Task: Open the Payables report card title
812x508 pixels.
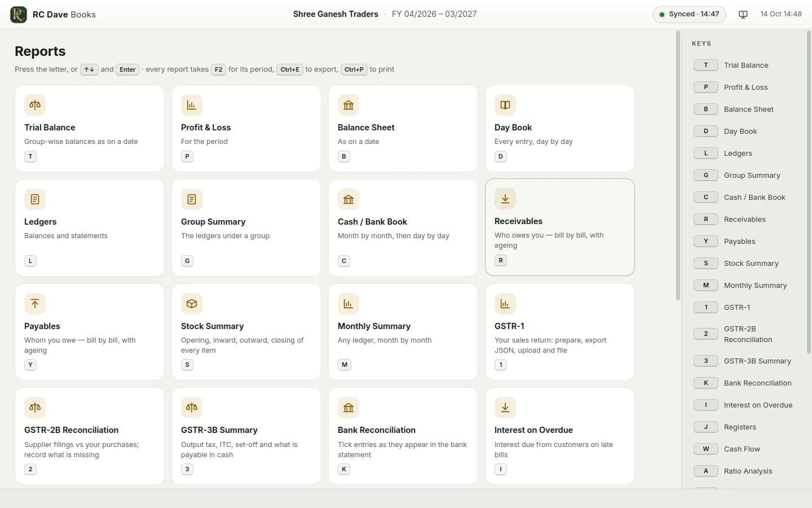Action: [x=42, y=326]
